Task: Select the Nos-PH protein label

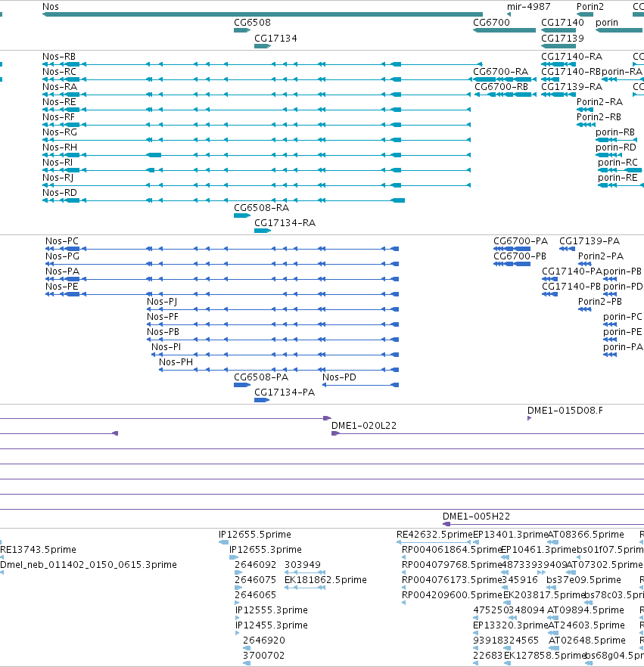Action: coord(176,362)
